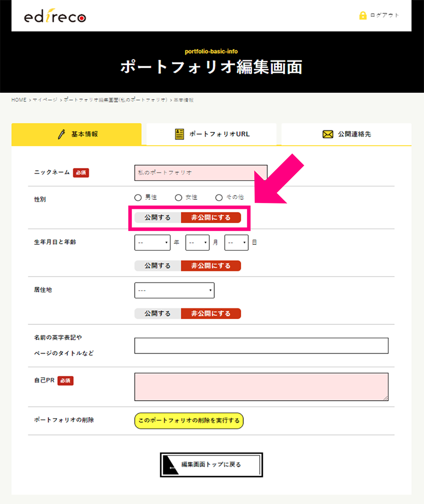The height and width of the screenshot is (504, 424).
Task: Click このポートフォリオの削除を実行する button
Action: click(189, 421)
